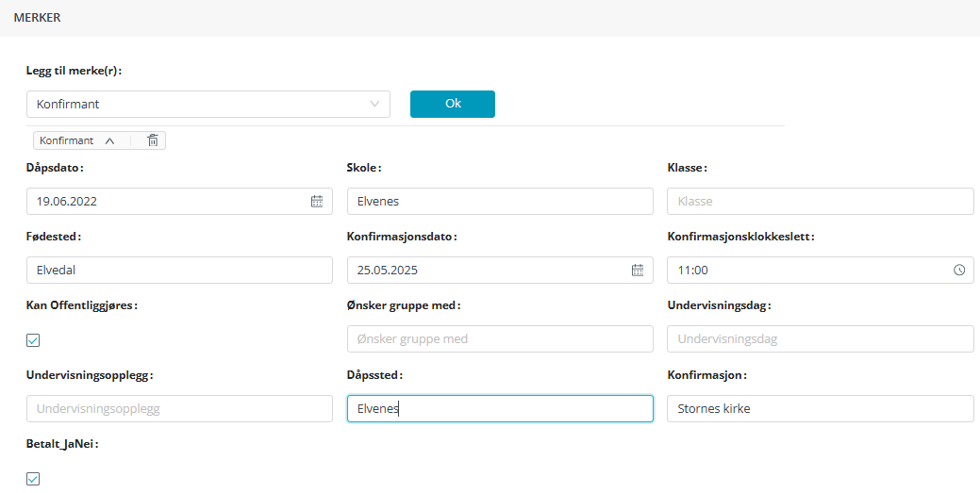Click the Skole input field
This screenshot has width=980, height=493.
(x=500, y=201)
